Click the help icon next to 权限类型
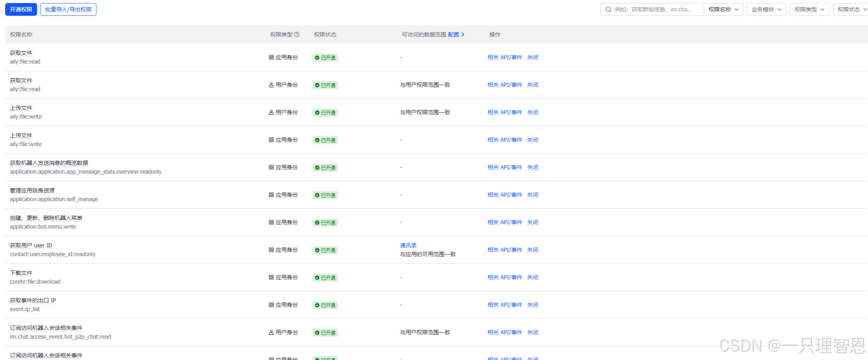868x360 pixels. point(297,35)
